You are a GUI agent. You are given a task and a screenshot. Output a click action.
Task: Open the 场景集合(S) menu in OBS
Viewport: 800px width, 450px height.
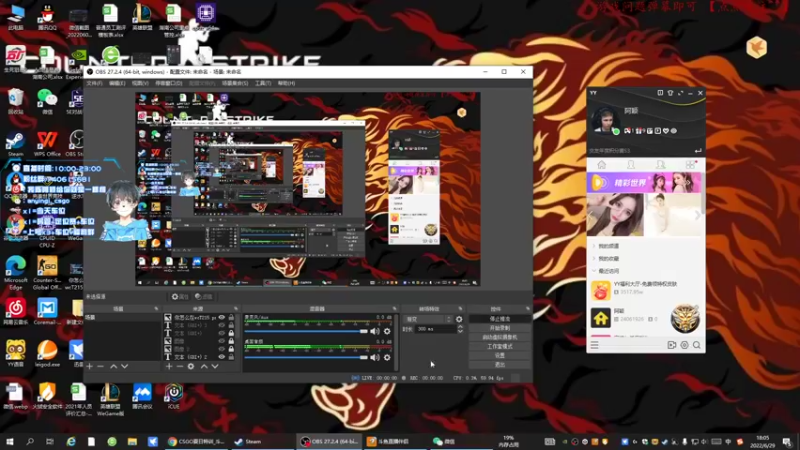(235, 83)
